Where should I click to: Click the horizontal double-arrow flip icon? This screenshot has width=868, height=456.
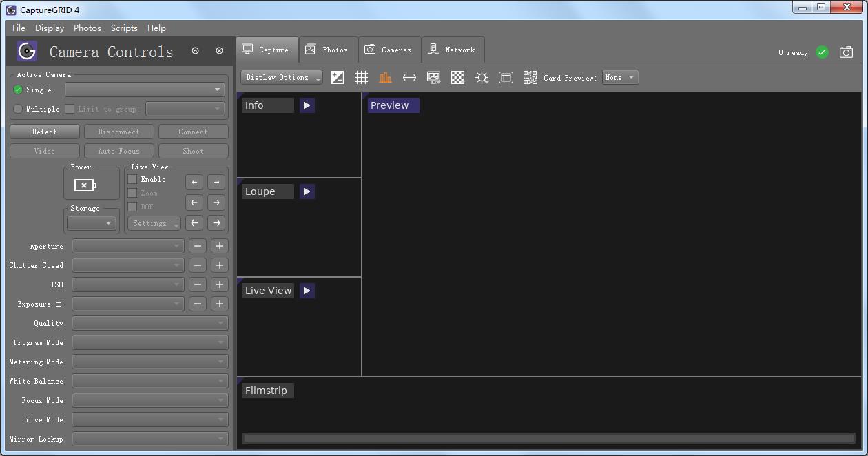pyautogui.click(x=409, y=78)
